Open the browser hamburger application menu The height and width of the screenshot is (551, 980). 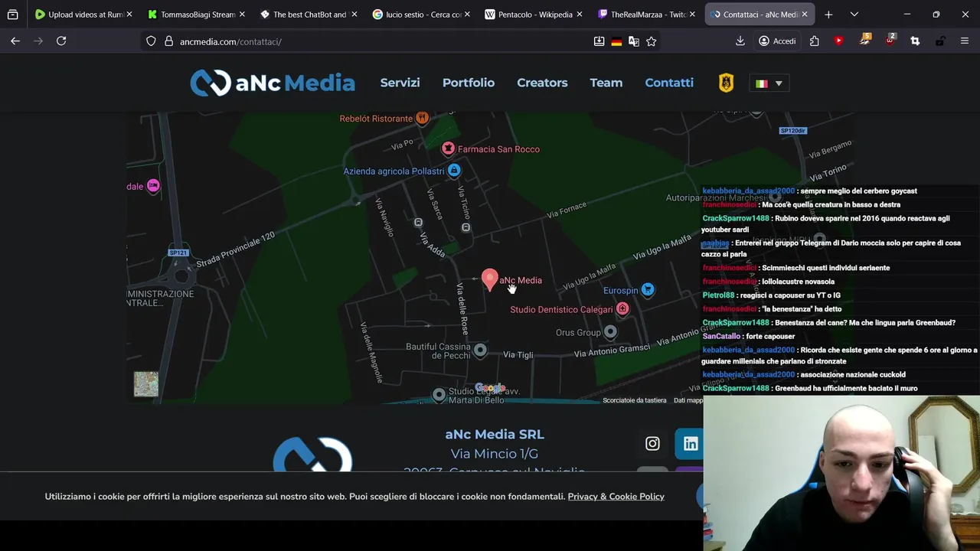[965, 41]
